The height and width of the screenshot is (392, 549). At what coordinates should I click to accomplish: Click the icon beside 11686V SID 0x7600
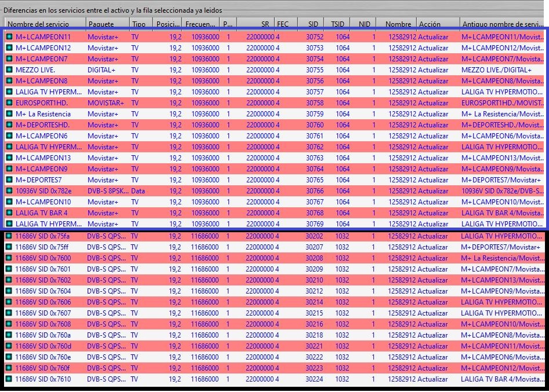[x=9, y=258]
